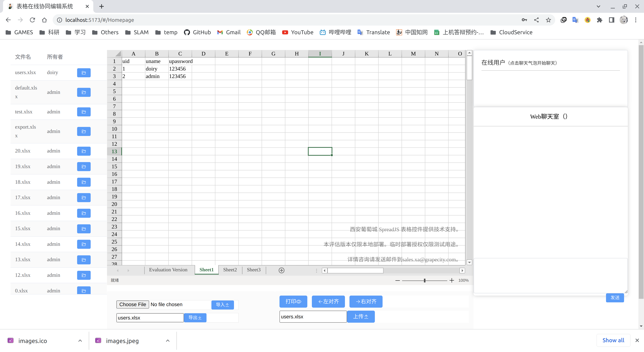This screenshot has width=644, height=352.
Task: Open test.xlsx using its folder button
Action: click(x=84, y=112)
